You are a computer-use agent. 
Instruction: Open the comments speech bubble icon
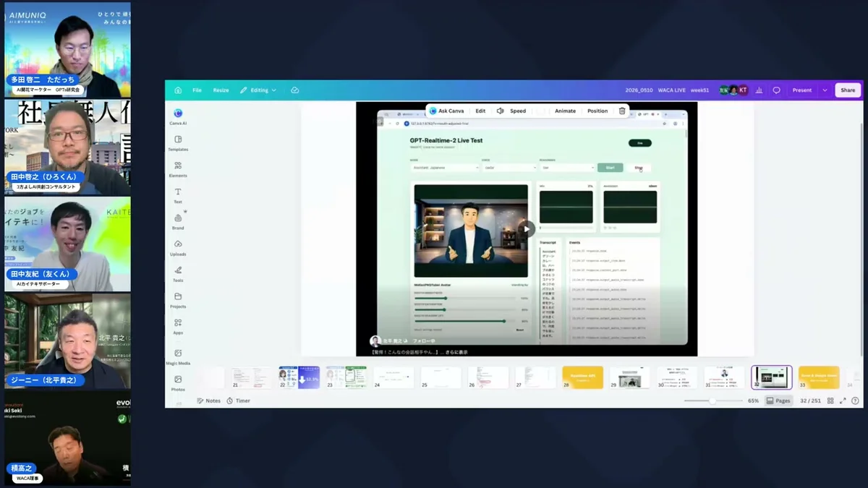tap(776, 90)
